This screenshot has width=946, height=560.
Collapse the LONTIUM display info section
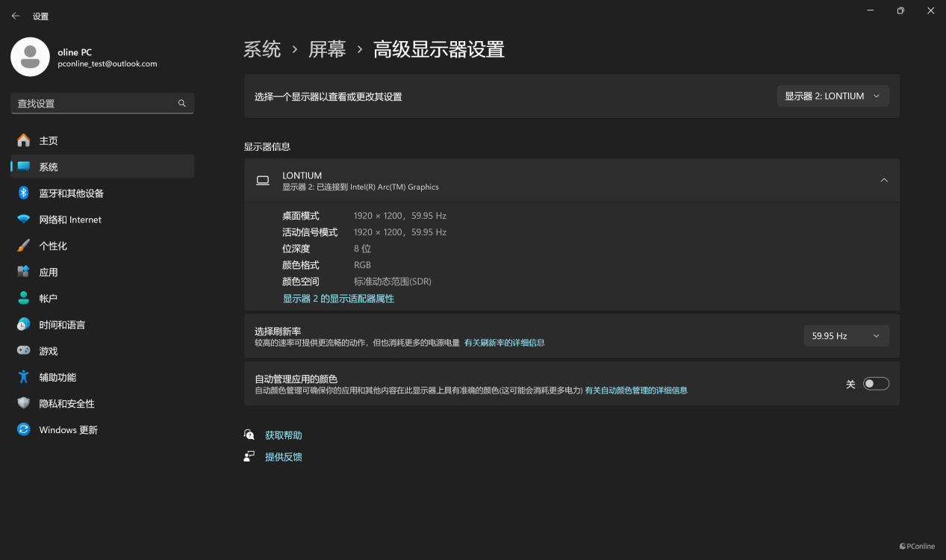point(884,181)
